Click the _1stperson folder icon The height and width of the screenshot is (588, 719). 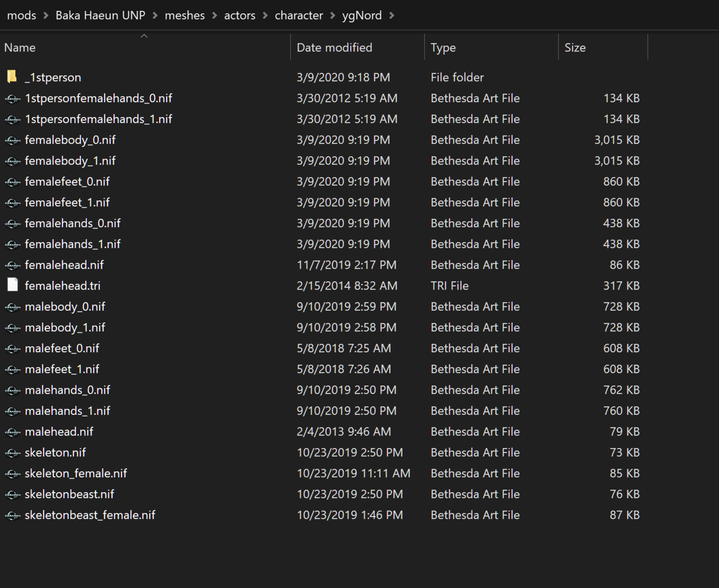12,77
